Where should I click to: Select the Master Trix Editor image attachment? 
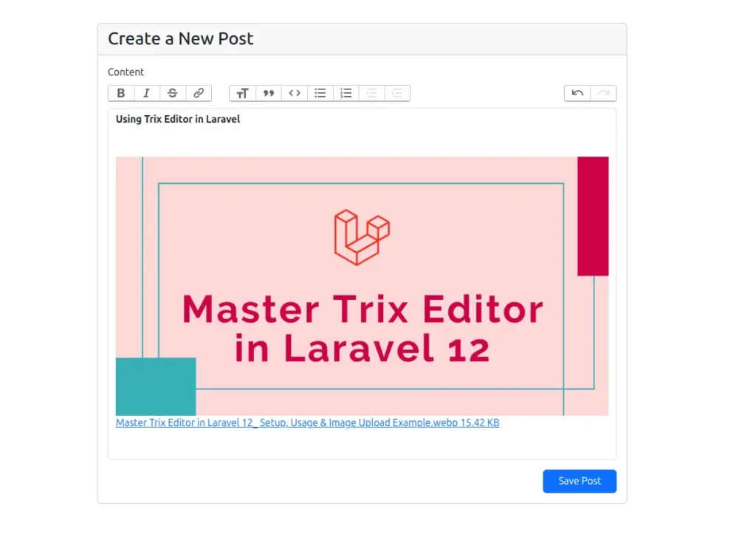[x=362, y=285]
